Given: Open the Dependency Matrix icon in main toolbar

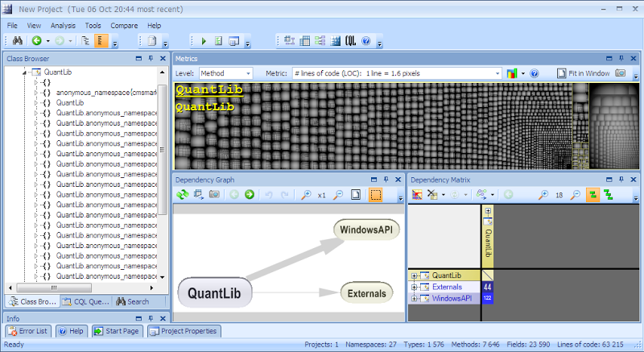Looking at the screenshot, I should (305, 40).
